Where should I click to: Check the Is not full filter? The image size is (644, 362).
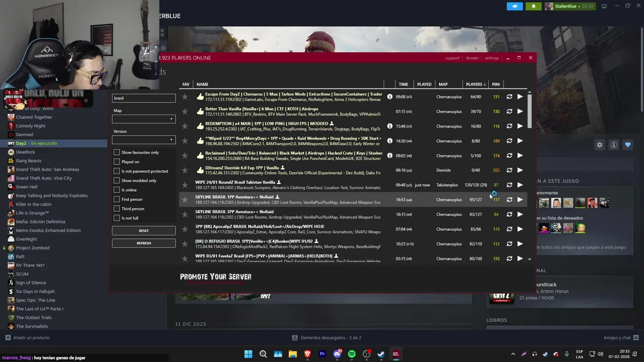(x=117, y=218)
